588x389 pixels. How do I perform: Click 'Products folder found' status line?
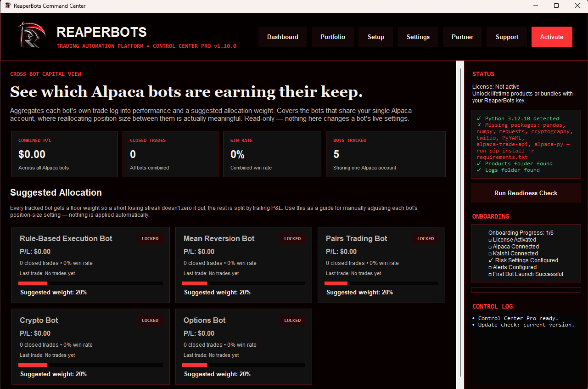tap(515, 163)
